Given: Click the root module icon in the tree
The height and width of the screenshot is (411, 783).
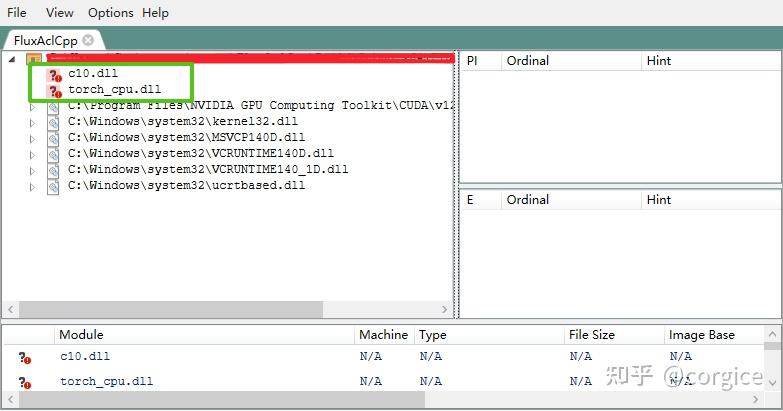Looking at the screenshot, I should 33,59.
